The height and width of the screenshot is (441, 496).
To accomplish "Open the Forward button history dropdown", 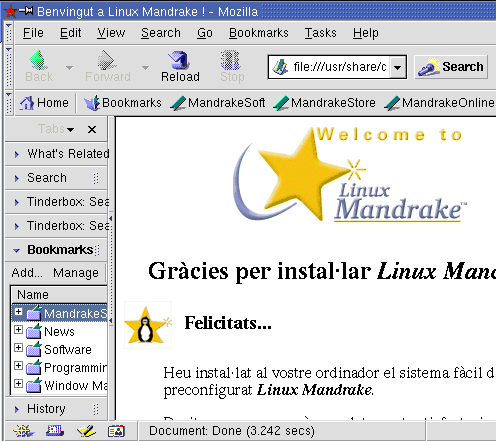I will 145,68.
